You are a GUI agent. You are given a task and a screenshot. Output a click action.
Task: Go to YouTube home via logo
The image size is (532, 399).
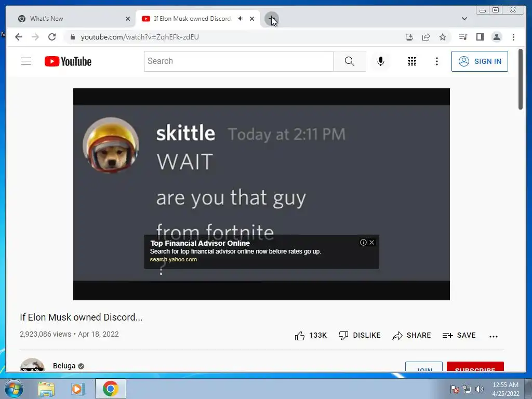point(68,61)
